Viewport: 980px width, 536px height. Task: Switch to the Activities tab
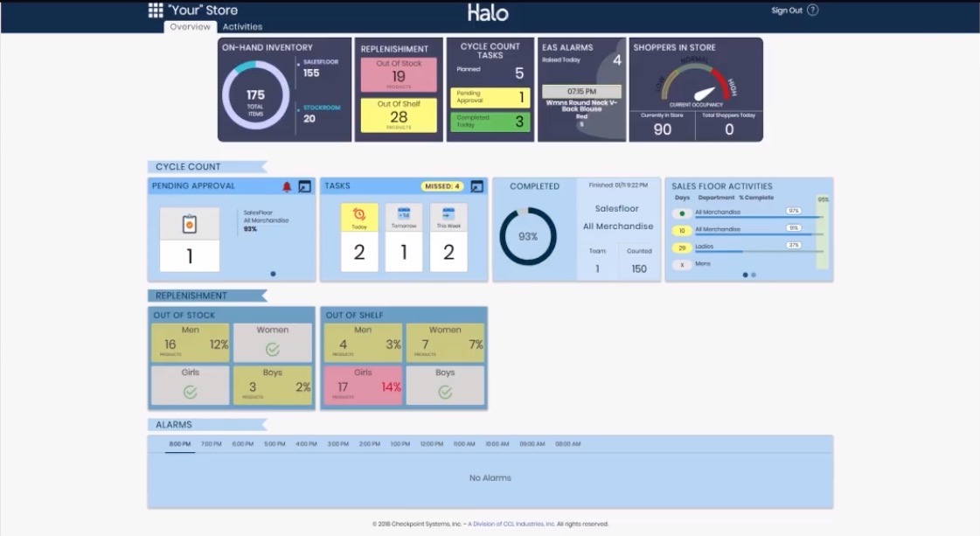coord(242,27)
